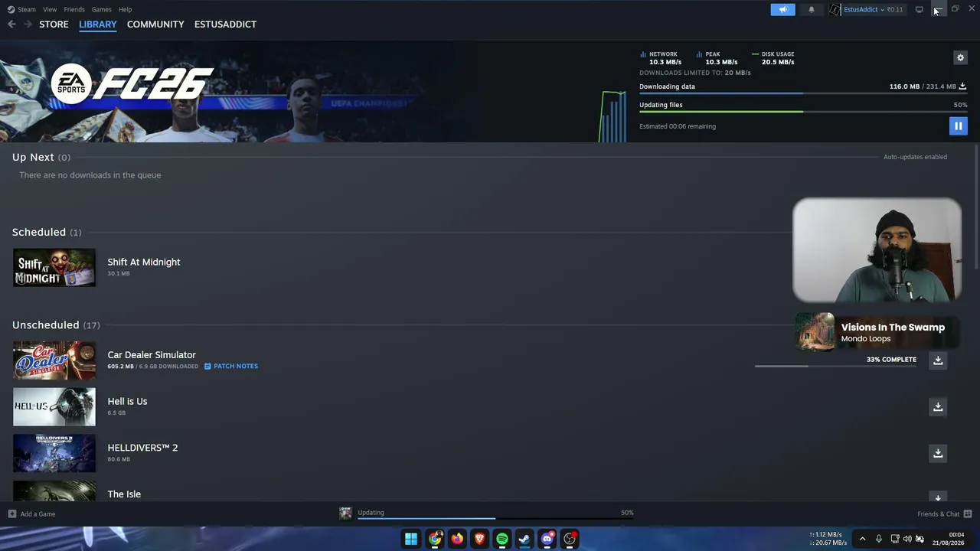
Task: Click the Hell is Us thumbnail
Action: pos(54,407)
